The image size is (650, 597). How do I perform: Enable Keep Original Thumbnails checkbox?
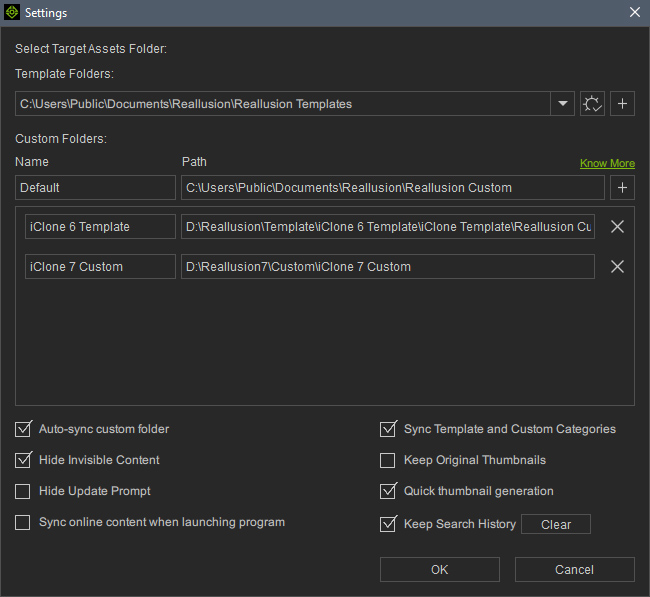(387, 460)
